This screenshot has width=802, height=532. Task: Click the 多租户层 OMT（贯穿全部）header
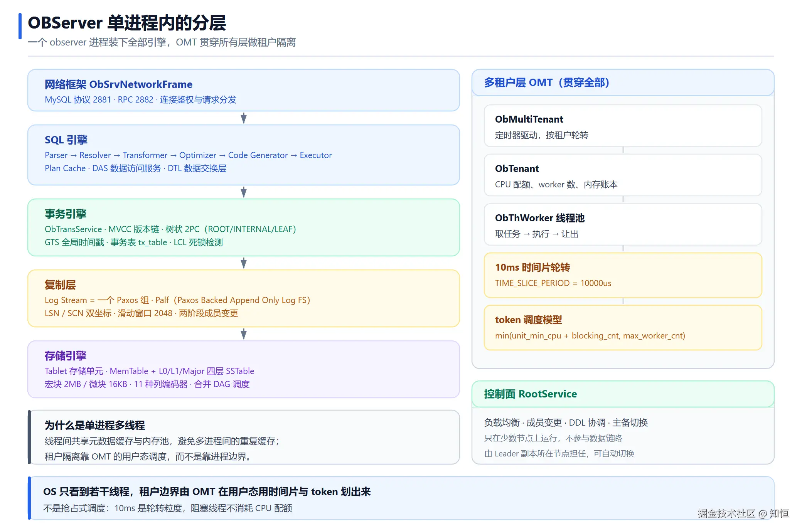547,82
